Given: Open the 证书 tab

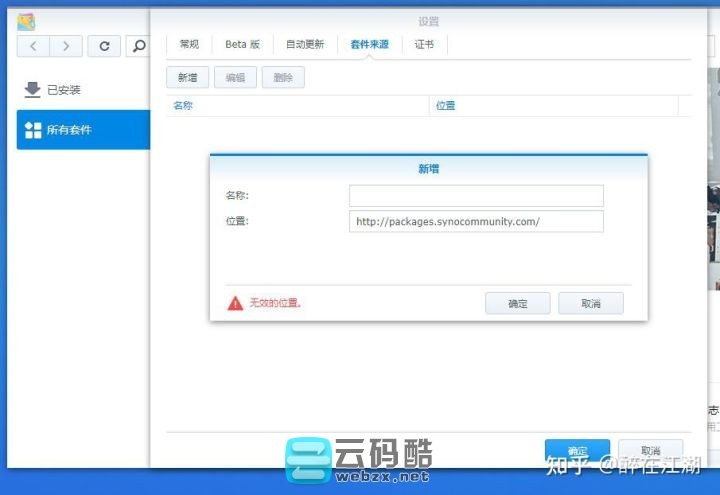Looking at the screenshot, I should pyautogui.click(x=424, y=44).
